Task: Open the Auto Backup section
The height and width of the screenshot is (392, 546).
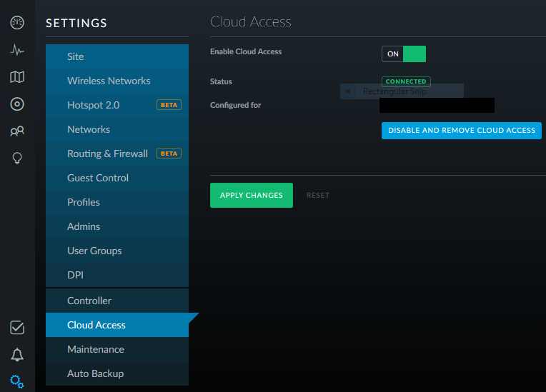Action: pyautogui.click(x=95, y=373)
